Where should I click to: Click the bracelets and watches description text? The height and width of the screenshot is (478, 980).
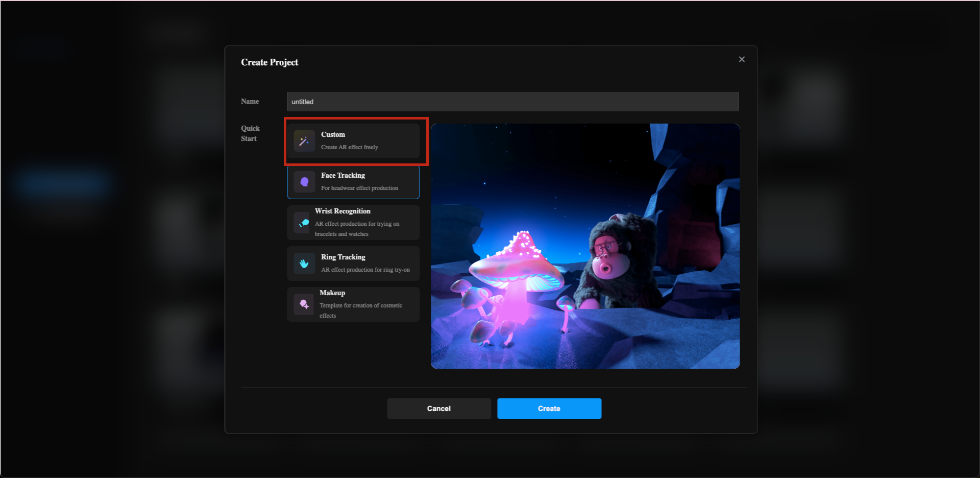[x=357, y=229]
